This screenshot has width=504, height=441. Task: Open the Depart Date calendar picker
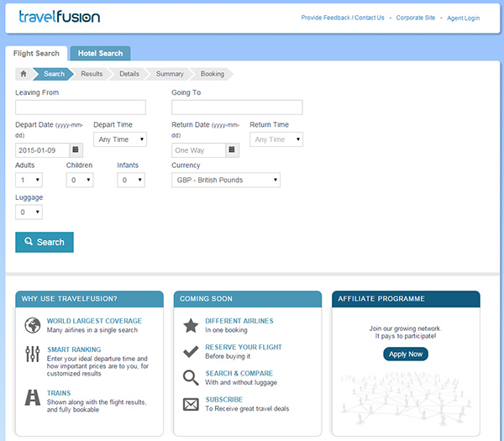tap(76, 150)
